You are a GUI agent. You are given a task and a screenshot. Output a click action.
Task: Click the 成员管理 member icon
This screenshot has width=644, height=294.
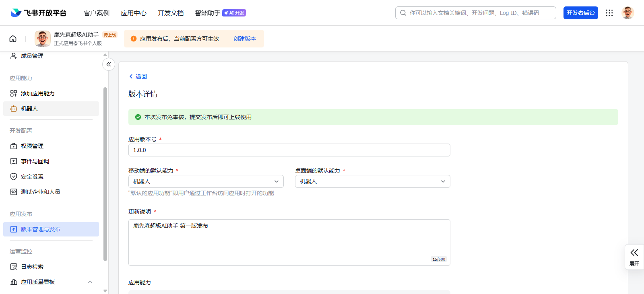[14, 56]
